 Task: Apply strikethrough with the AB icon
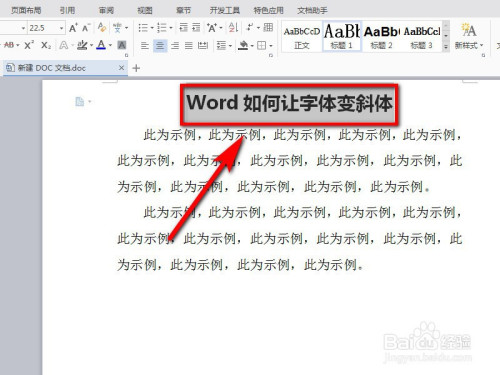pyautogui.click(x=9, y=45)
